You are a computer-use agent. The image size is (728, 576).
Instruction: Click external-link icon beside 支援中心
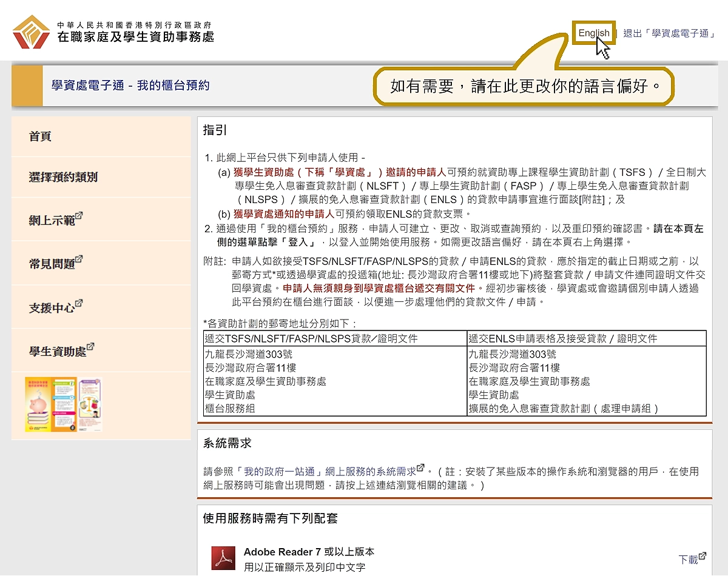(79, 303)
